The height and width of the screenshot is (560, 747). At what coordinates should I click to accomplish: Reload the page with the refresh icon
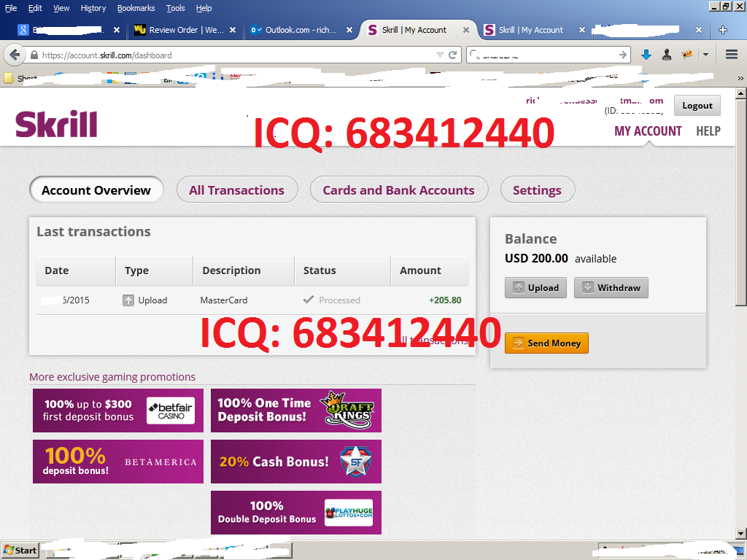pos(453,55)
